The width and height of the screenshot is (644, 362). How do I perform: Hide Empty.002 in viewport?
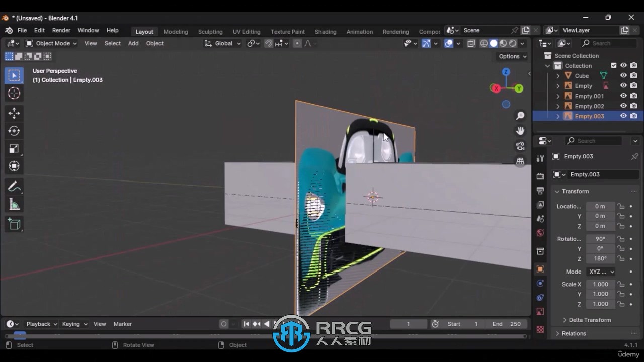[623, 106]
